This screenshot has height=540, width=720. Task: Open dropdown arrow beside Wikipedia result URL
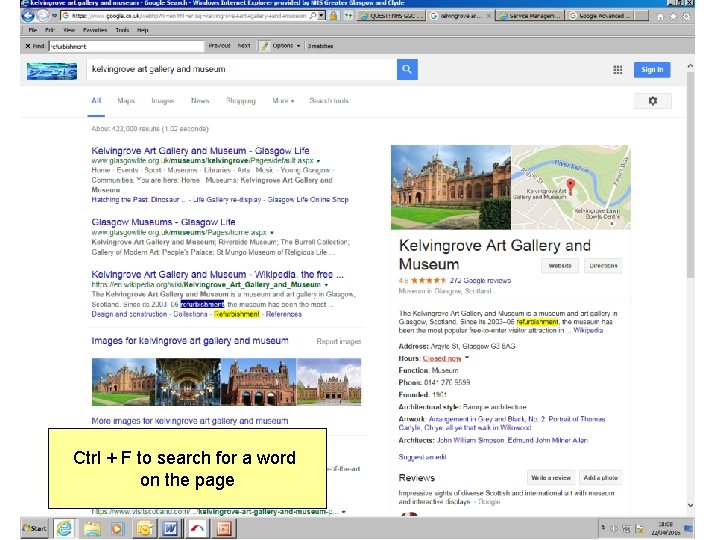click(326, 285)
